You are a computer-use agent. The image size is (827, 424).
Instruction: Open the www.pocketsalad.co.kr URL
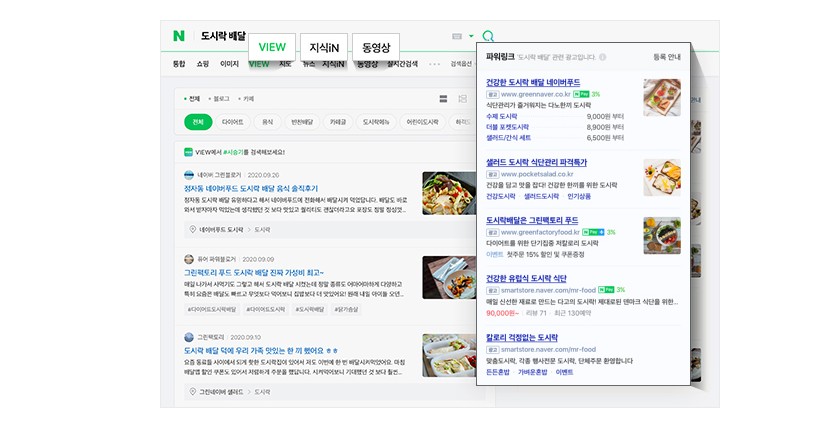click(x=537, y=174)
